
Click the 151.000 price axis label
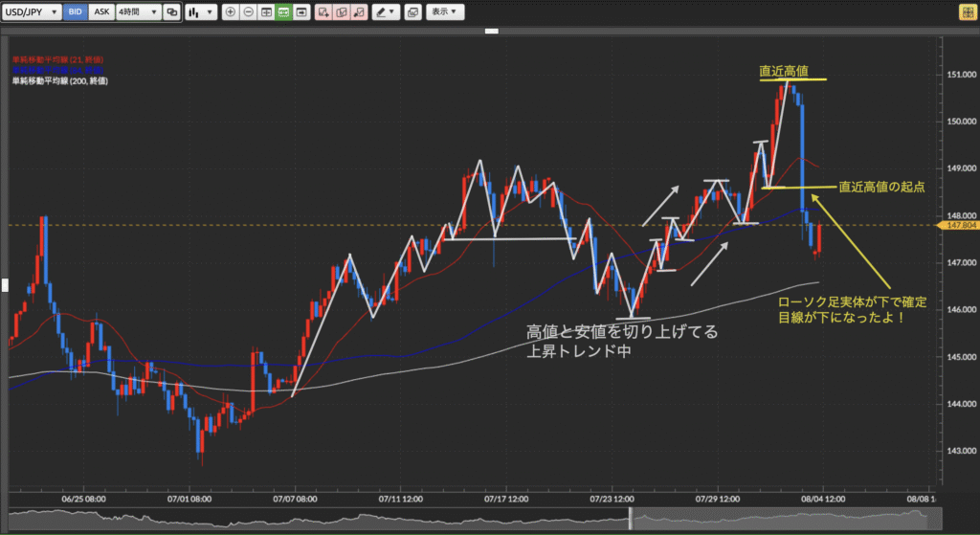[x=961, y=75]
